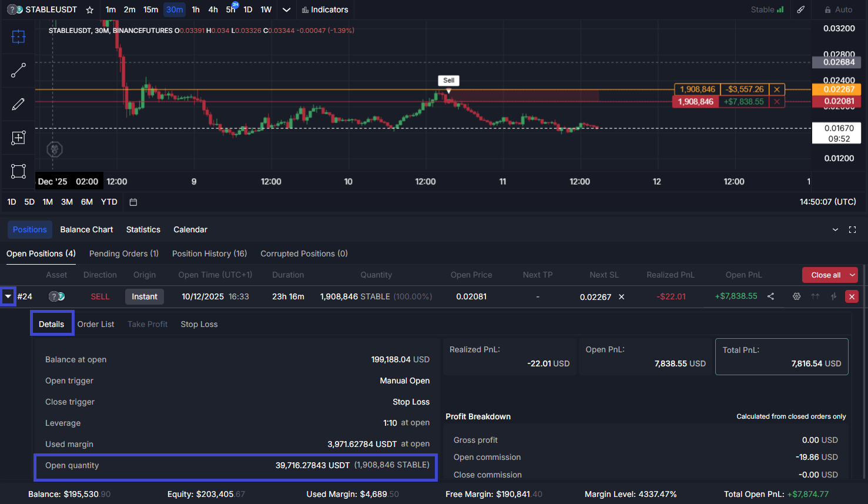Switch the chart to 5h timeframe

click(231, 10)
